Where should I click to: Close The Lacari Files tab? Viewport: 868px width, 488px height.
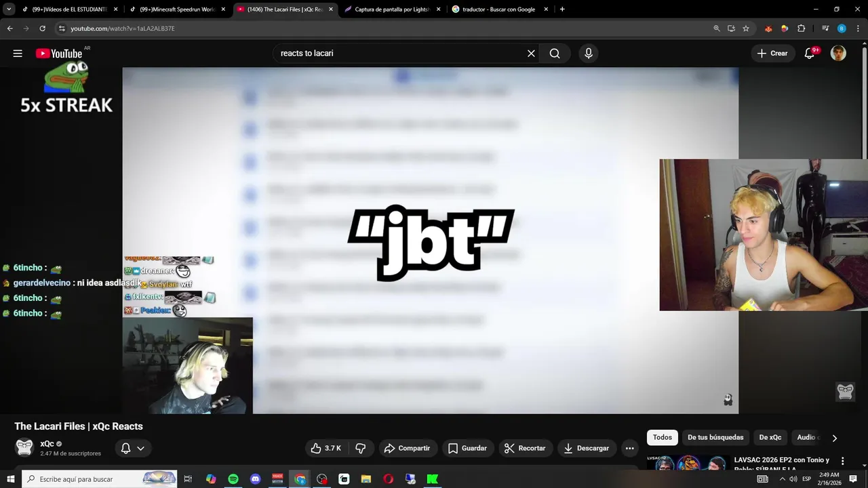pos(331,9)
